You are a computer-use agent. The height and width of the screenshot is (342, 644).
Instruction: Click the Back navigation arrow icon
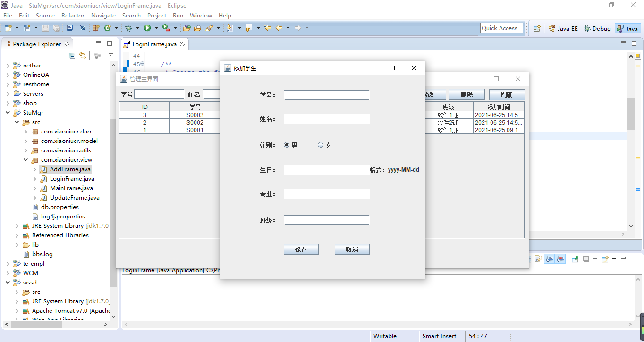click(279, 28)
